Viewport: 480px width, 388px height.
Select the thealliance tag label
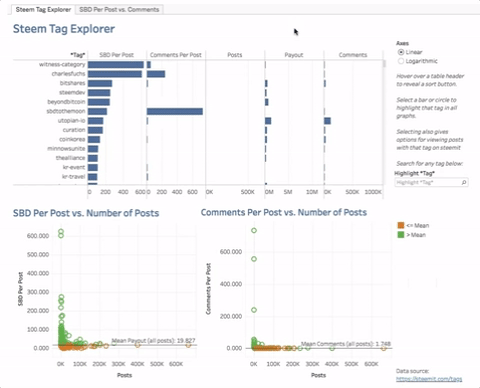click(70, 158)
